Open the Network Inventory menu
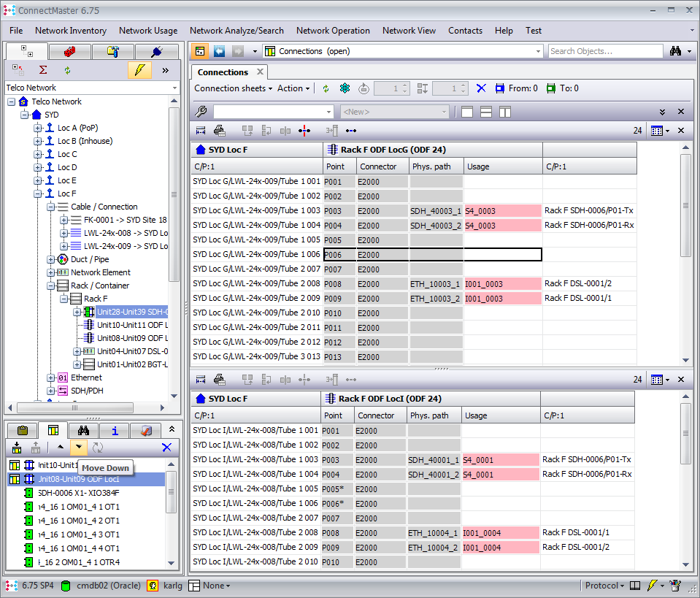 point(71,31)
